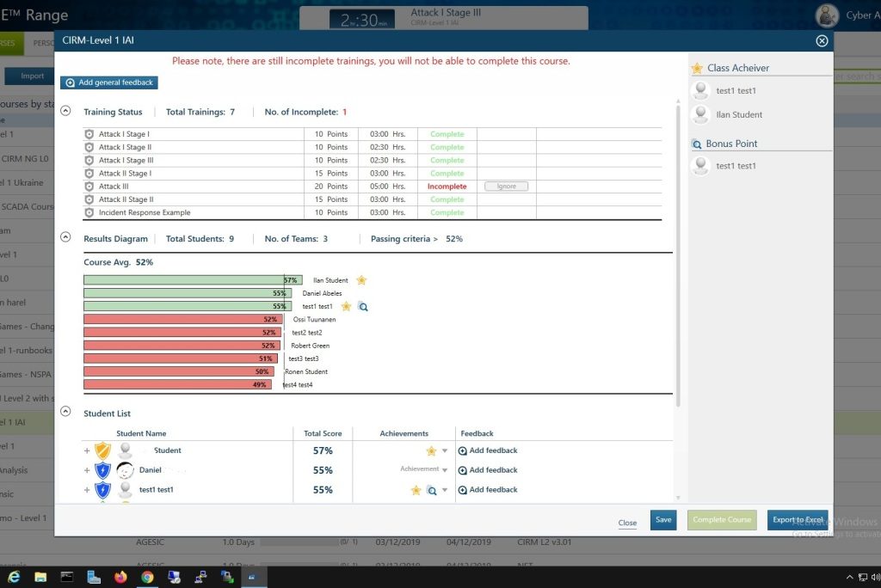Open the Achievement dropdown for Daniel
The image size is (881, 588).
[445, 470]
